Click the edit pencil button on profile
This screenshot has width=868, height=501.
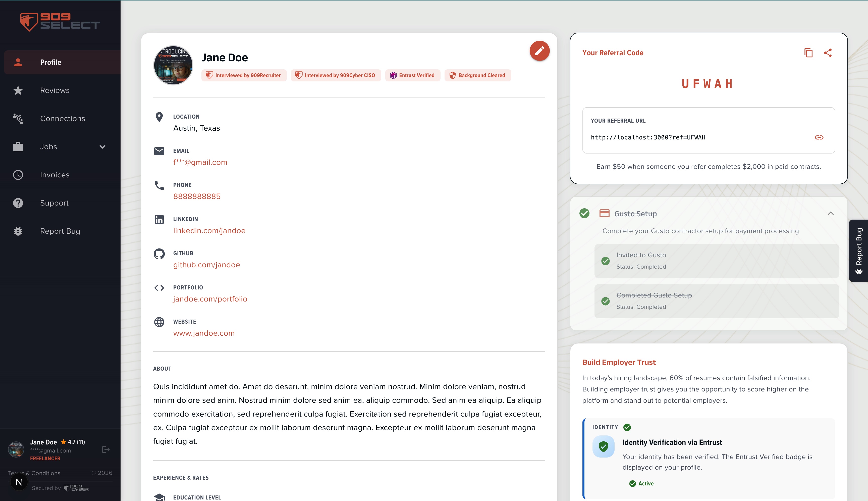tap(539, 51)
